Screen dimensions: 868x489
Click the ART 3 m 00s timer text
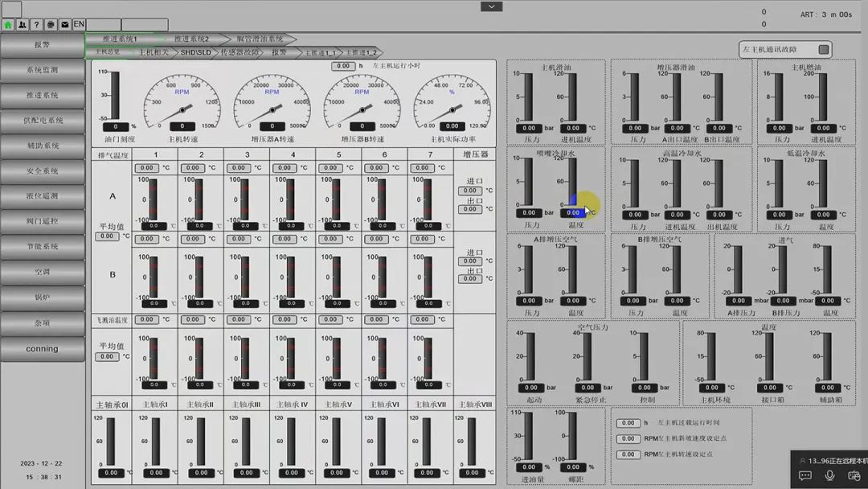[826, 15]
